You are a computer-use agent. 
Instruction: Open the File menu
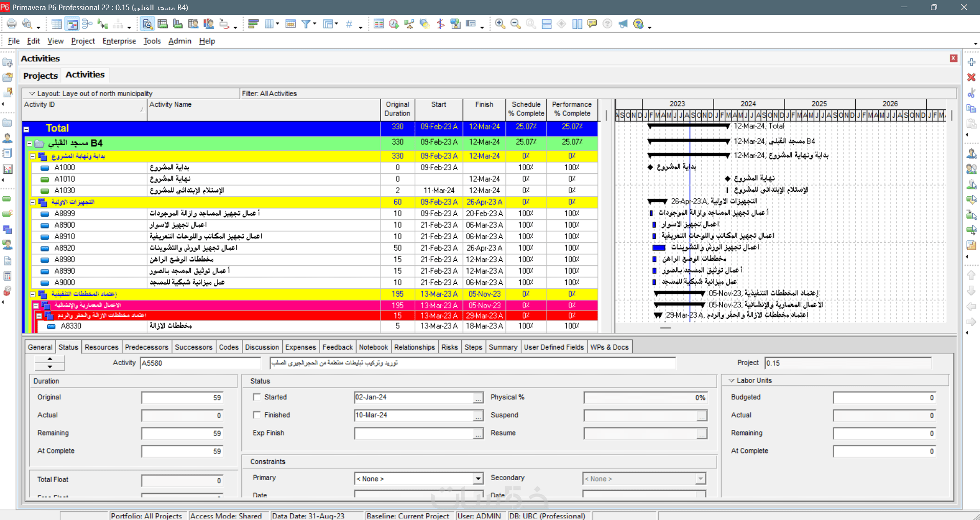pyautogui.click(x=14, y=41)
